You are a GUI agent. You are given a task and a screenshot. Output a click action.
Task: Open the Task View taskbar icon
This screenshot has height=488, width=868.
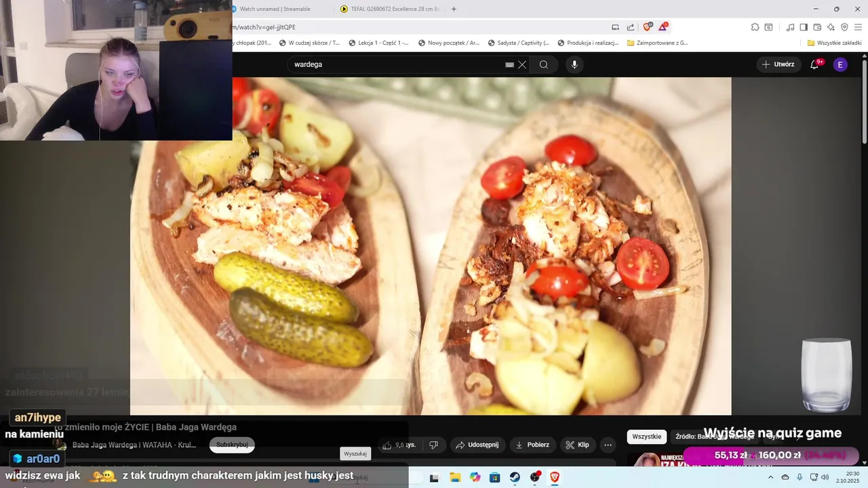(x=434, y=478)
